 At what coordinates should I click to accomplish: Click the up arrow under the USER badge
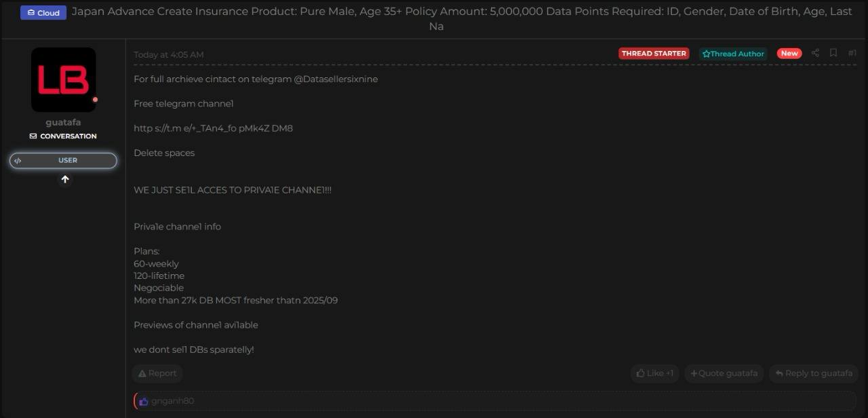(x=65, y=180)
